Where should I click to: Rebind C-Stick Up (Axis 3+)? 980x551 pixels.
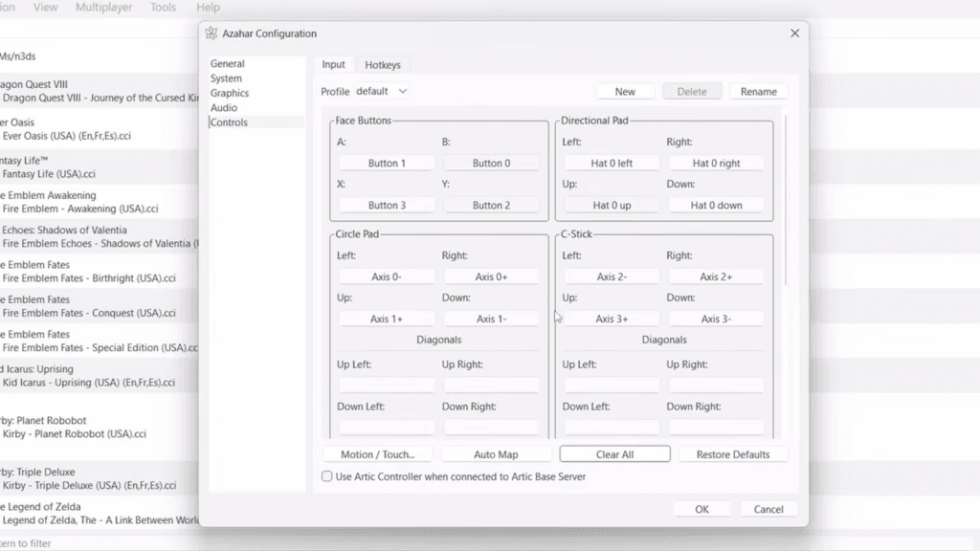tap(612, 319)
